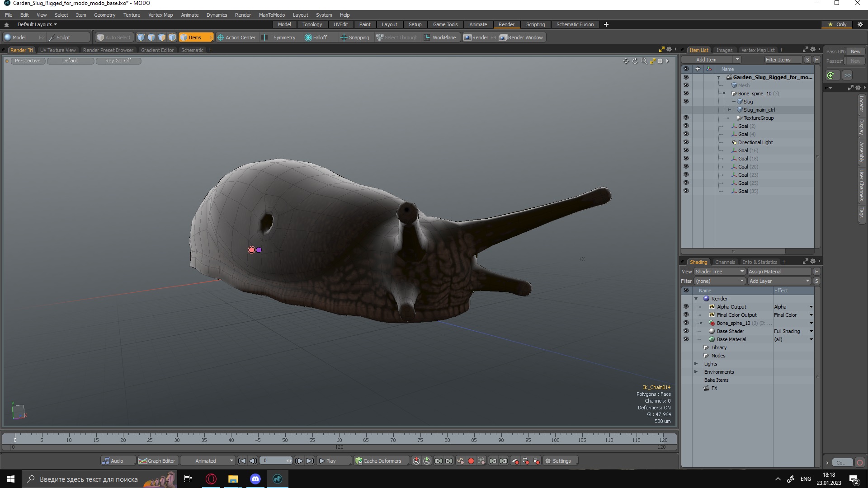Open the Dynamics menu
Viewport: 868px width, 488px height.
tap(217, 15)
